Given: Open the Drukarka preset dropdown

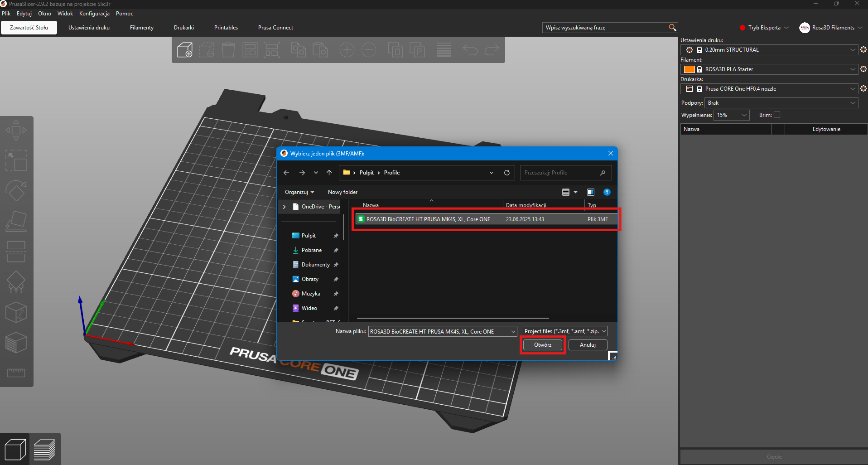Looking at the screenshot, I should point(769,89).
